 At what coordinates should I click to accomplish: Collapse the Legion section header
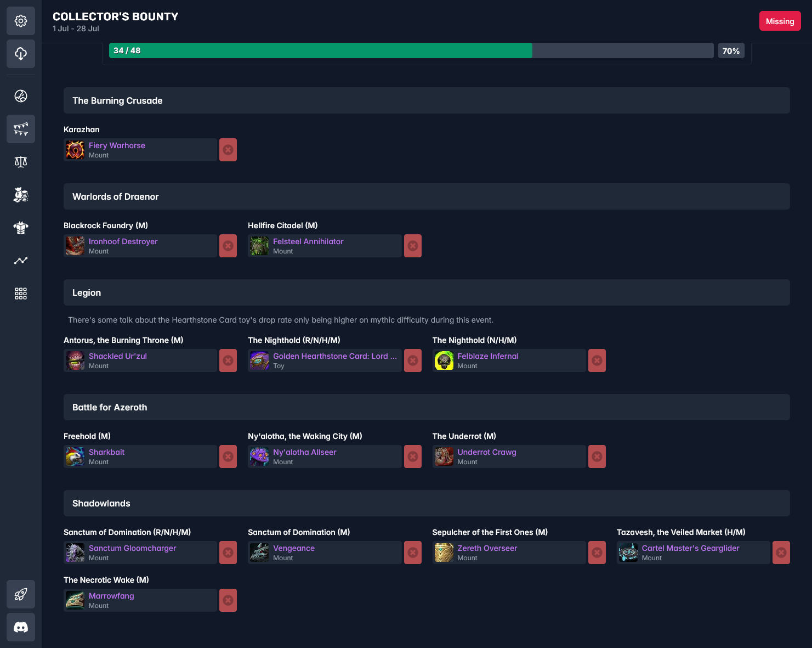(x=427, y=292)
